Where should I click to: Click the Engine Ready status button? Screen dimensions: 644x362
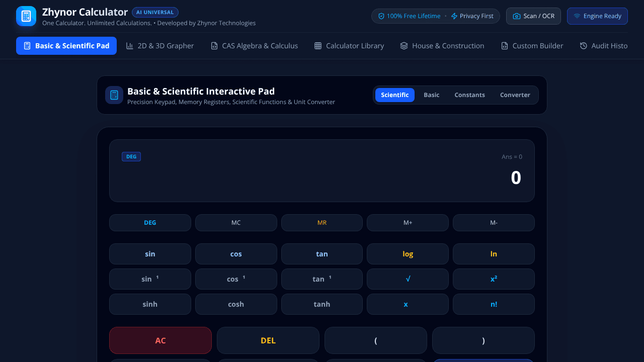597,16
